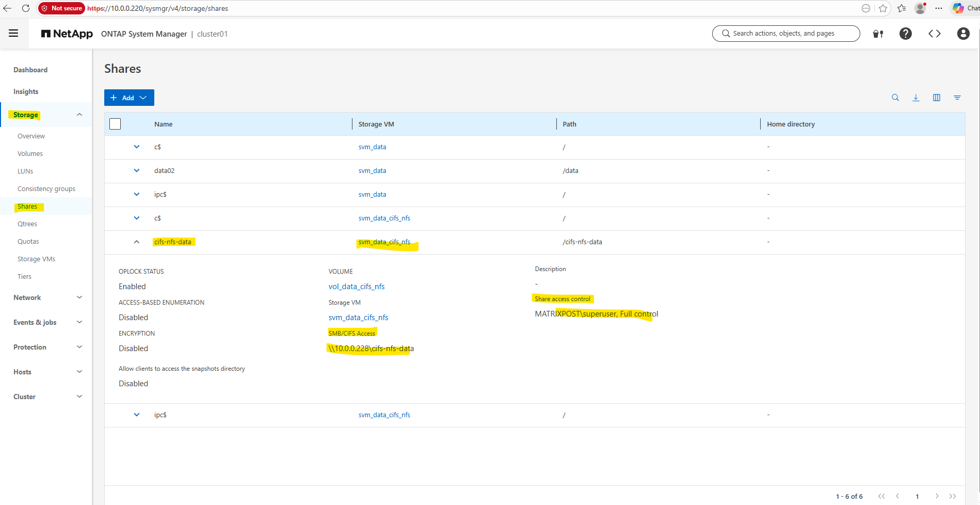
Task: Open the help question mark icon
Action: pyautogui.click(x=905, y=34)
